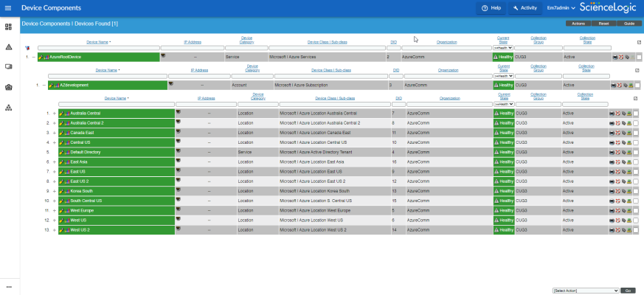Click the wrench icon for Australia Central
This screenshot has width=644, height=295.
pos(62,113)
